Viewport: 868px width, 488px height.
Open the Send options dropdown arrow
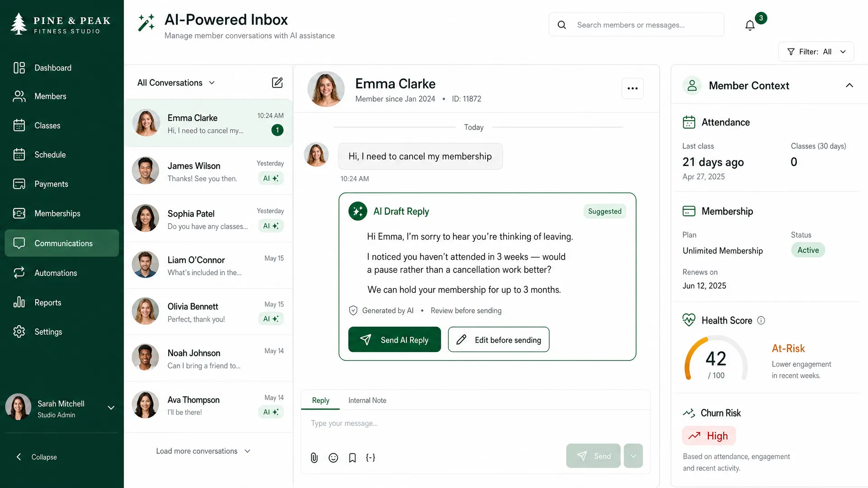633,456
